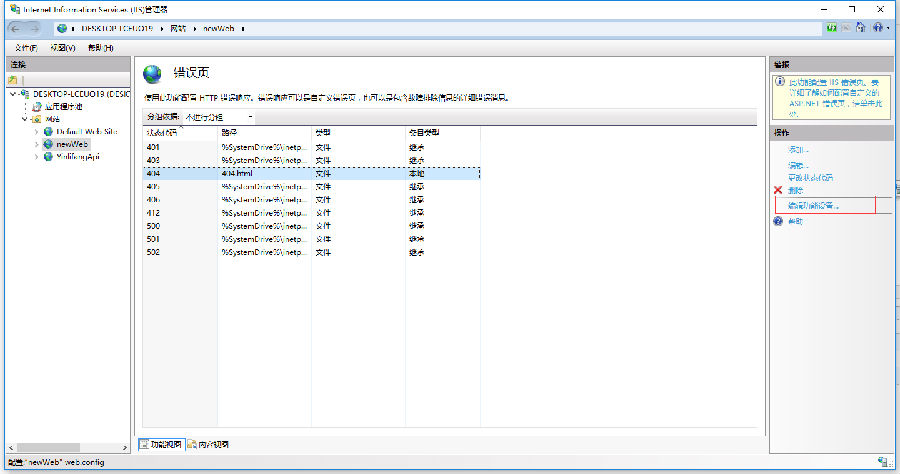The height and width of the screenshot is (474, 900).
Task: Select the Default Web Site globe icon
Action: coord(48,131)
